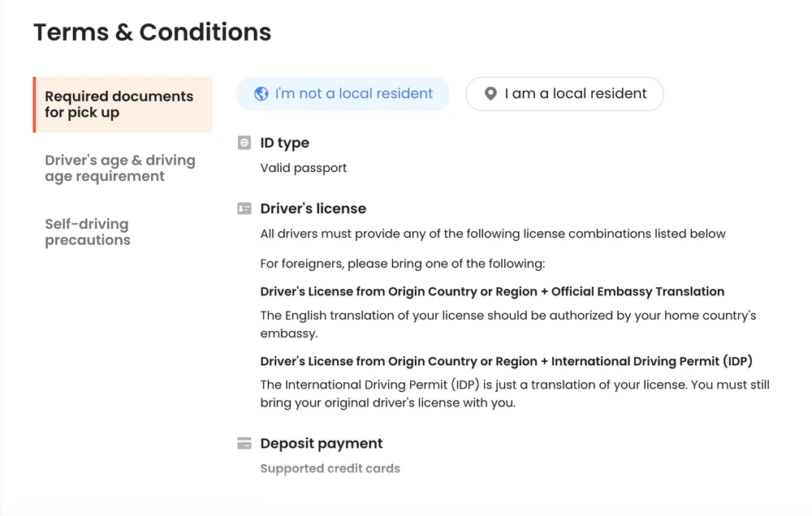Click the deposit payment credit card icon
Viewport: 812px width, 516px height.
pos(244,443)
